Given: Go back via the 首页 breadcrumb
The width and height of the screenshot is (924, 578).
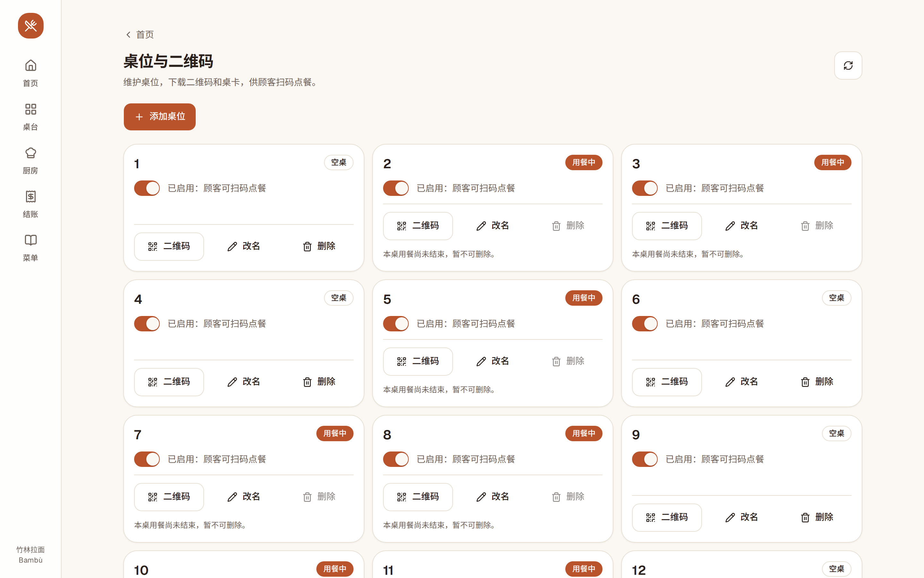Looking at the screenshot, I should (x=140, y=35).
